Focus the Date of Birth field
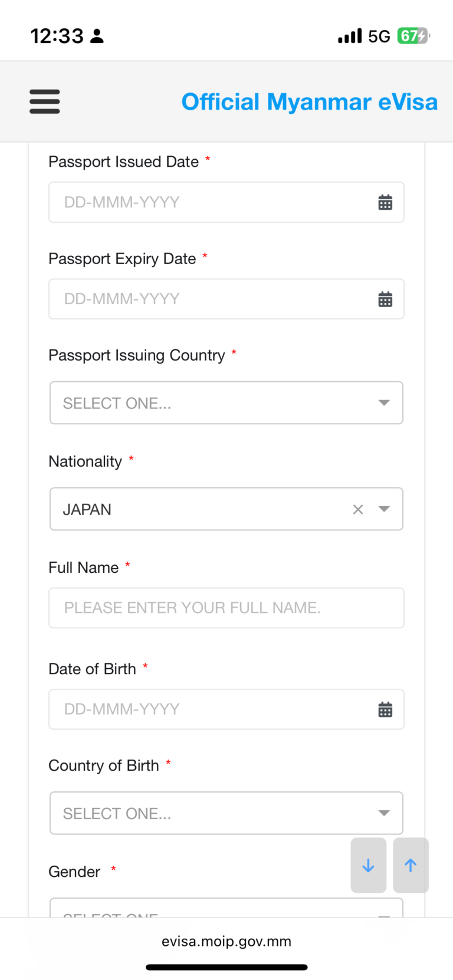 click(206, 710)
